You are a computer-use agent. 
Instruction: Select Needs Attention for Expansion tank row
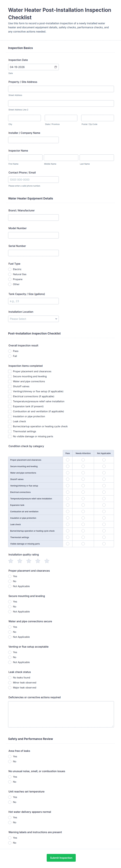[83, 505]
